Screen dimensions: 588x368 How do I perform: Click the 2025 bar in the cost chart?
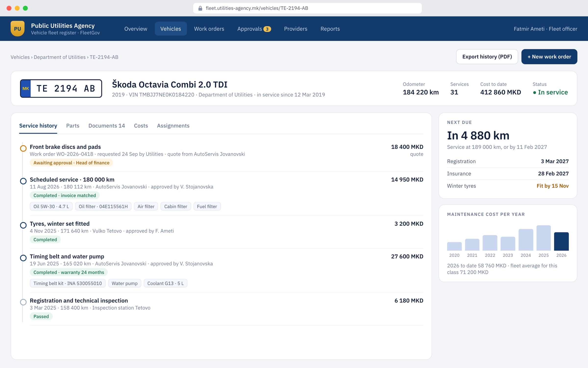point(543,238)
